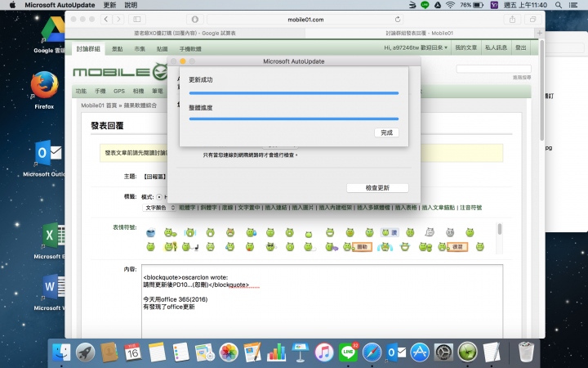Click 插入表格 formatting link
This screenshot has width=588, height=368.
click(x=406, y=208)
